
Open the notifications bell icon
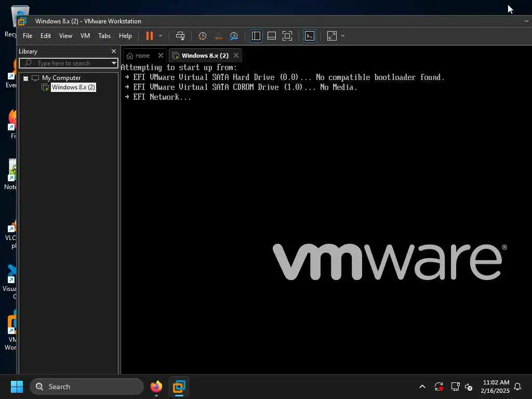pyautogui.click(x=517, y=387)
